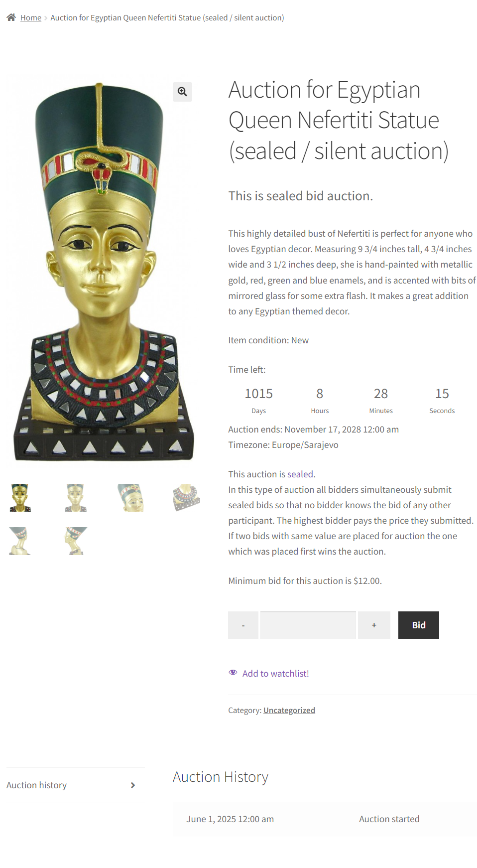Focus the bid amount input field
The image size is (477, 868).
(308, 625)
